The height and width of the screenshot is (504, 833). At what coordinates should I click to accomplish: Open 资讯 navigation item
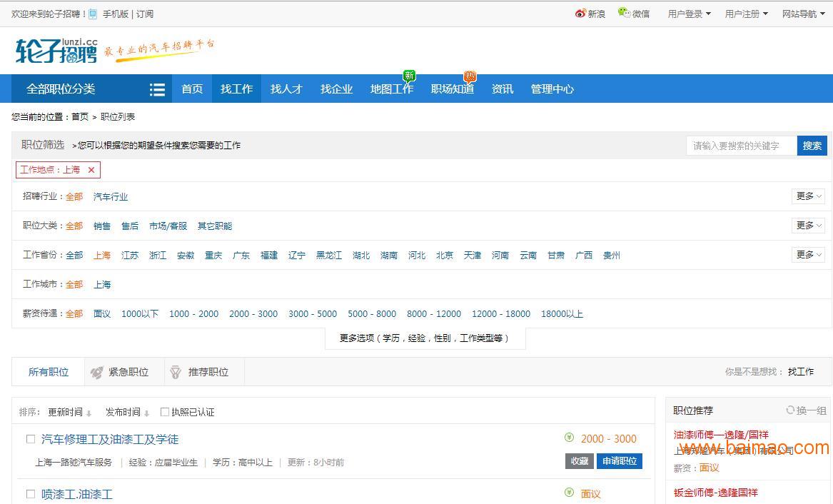(x=502, y=89)
